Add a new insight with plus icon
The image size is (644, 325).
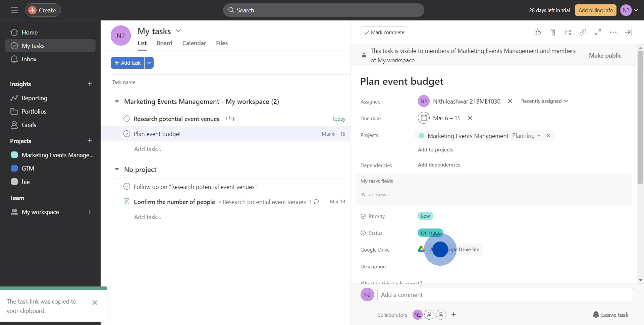point(90,84)
